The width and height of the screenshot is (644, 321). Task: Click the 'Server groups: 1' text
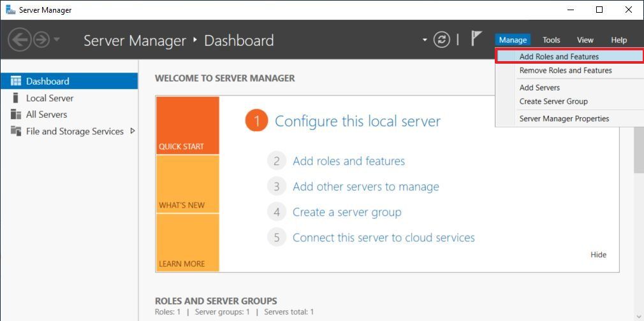222,312
